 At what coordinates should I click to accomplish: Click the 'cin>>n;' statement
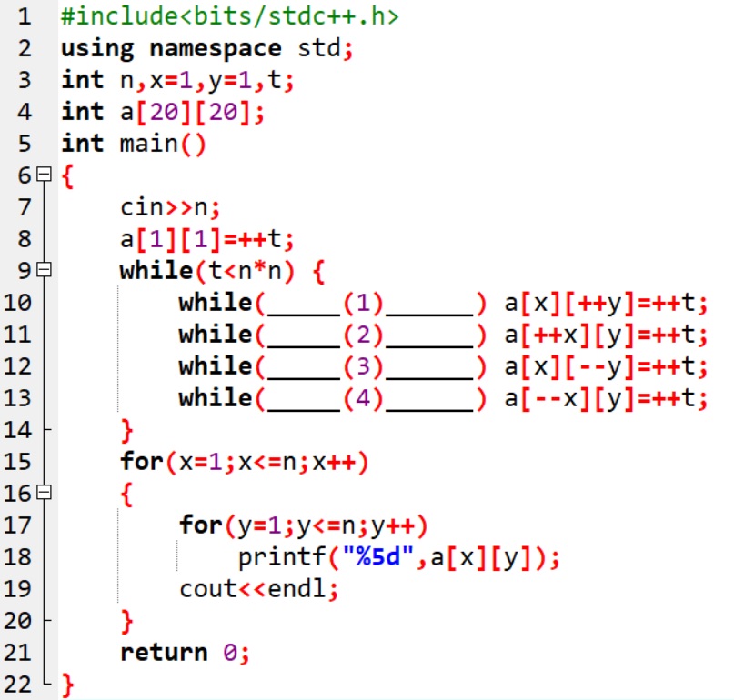[x=170, y=207]
